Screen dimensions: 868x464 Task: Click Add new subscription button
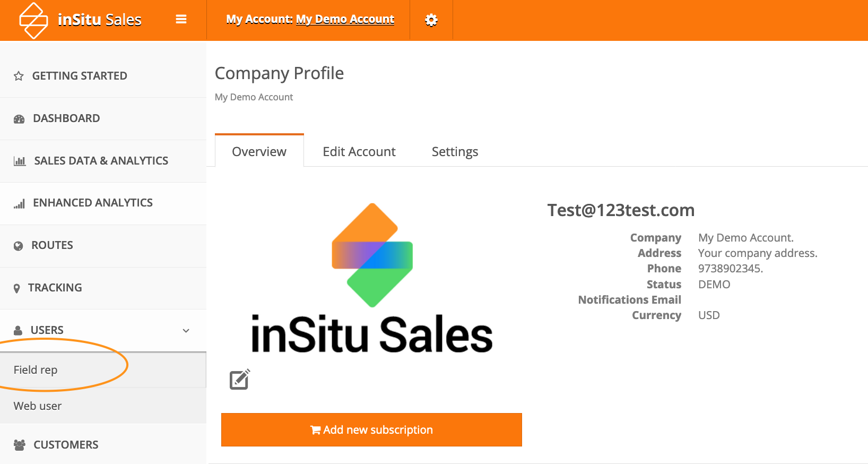(x=371, y=430)
